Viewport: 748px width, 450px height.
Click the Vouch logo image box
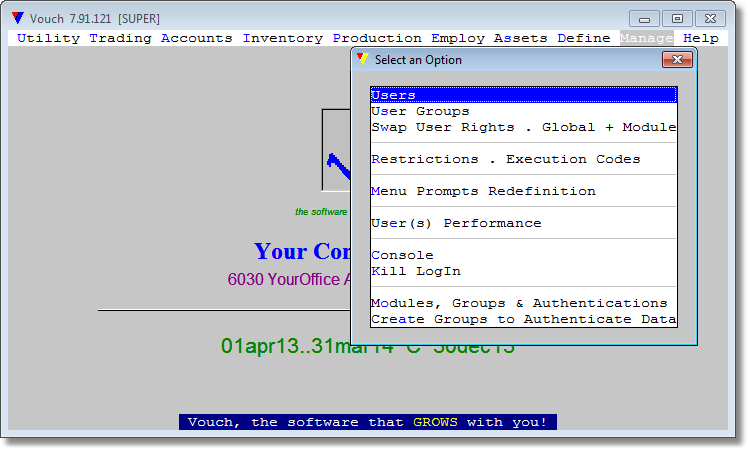(336, 150)
